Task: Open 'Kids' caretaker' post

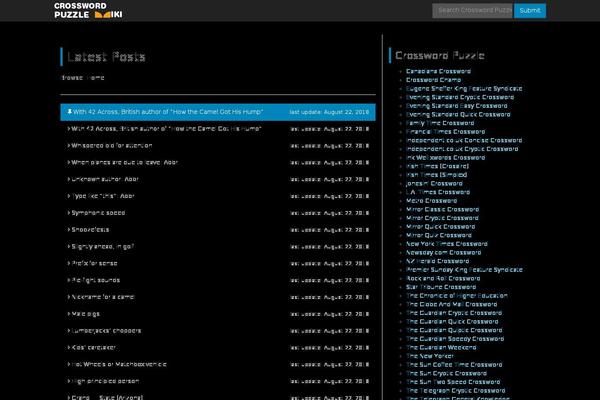Action: [93, 348]
